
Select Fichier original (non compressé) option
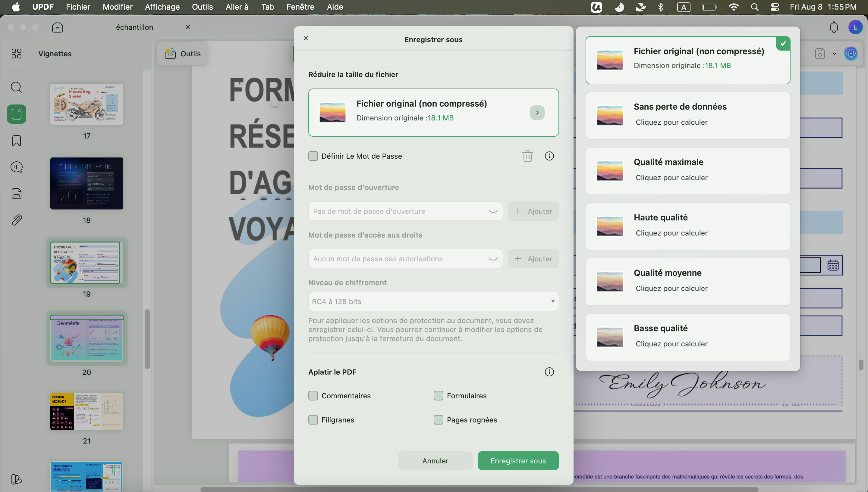(688, 60)
